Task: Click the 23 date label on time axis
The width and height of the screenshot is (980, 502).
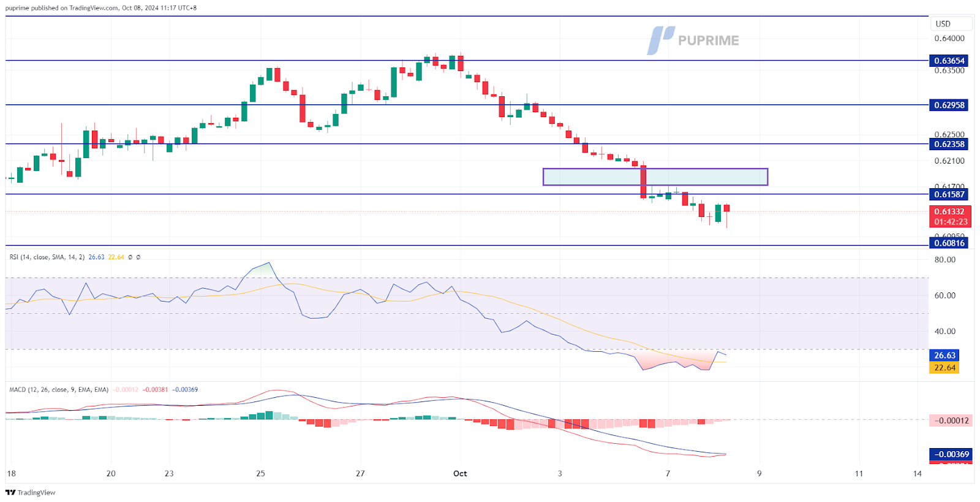Action: 169,473
